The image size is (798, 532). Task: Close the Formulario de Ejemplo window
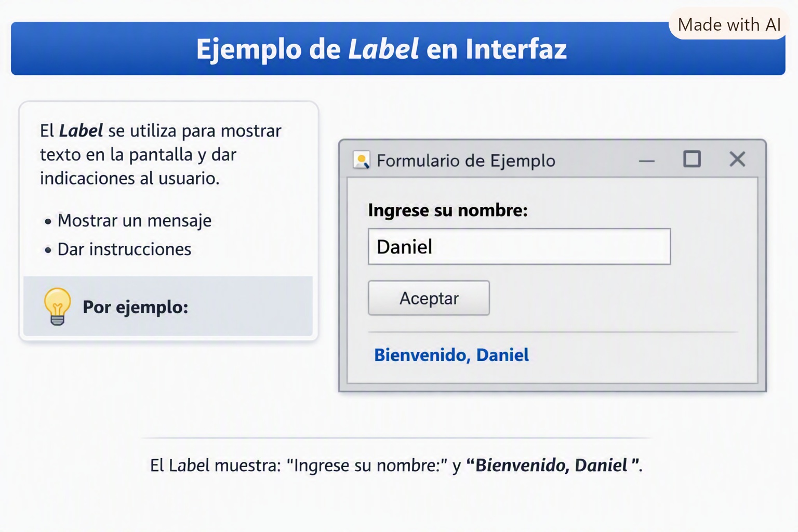[737, 159]
